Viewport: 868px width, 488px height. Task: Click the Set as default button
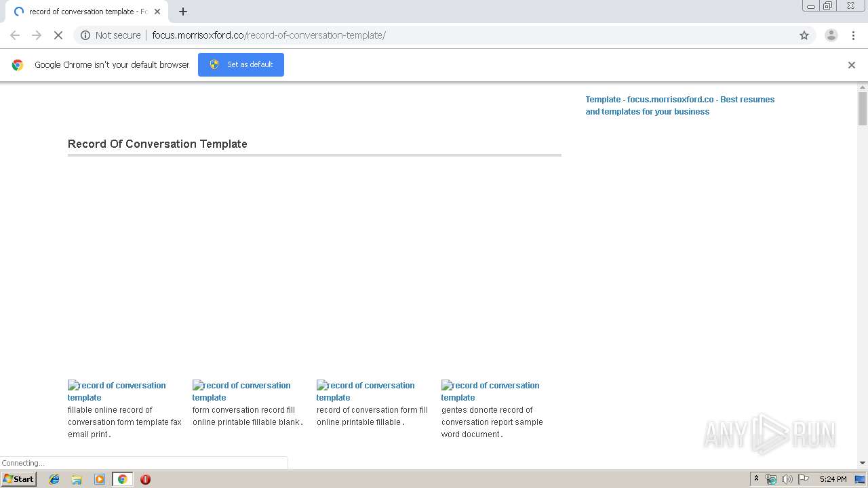point(241,64)
